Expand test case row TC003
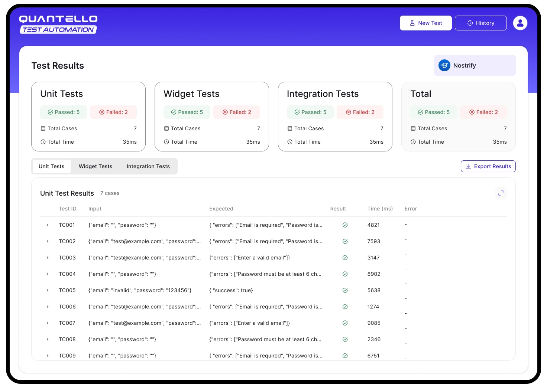Screen dimensions: 547x392 point(48,258)
